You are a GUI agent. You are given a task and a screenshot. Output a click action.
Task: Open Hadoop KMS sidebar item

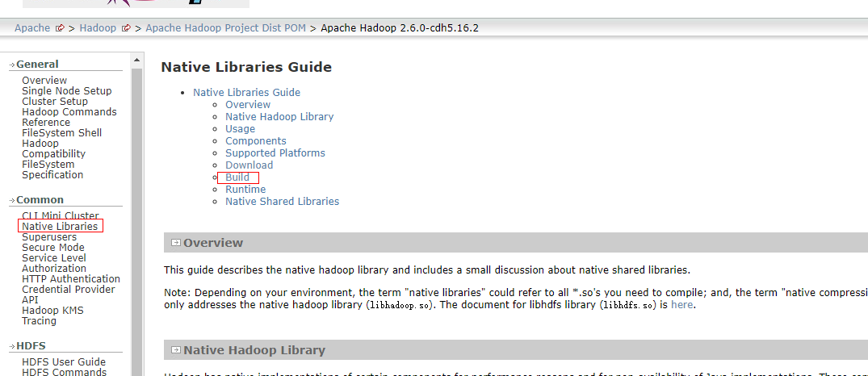point(52,310)
